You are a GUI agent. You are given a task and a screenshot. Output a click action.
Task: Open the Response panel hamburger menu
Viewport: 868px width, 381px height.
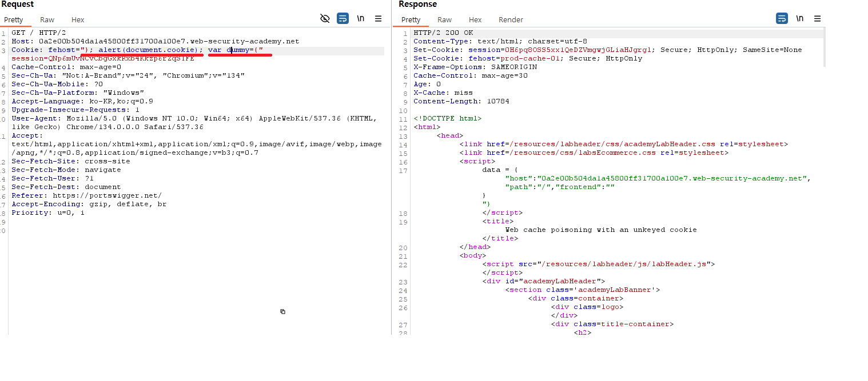coord(817,19)
